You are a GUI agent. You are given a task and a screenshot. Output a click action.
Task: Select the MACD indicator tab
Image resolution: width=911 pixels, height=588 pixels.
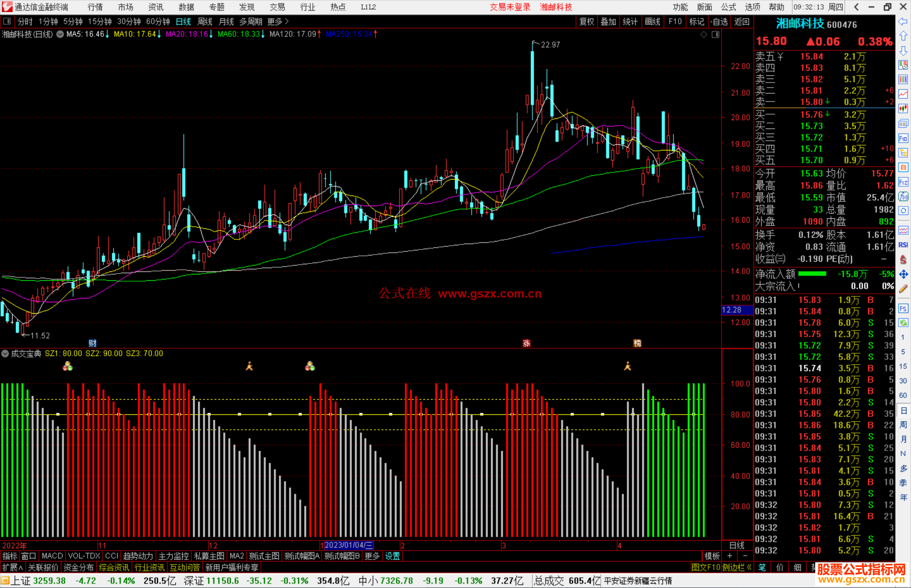point(52,556)
